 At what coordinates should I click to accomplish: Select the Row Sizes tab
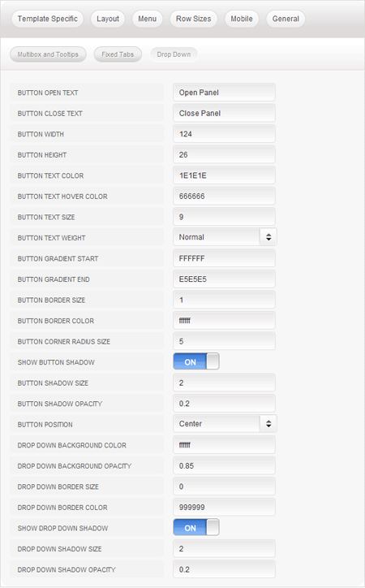tap(194, 19)
